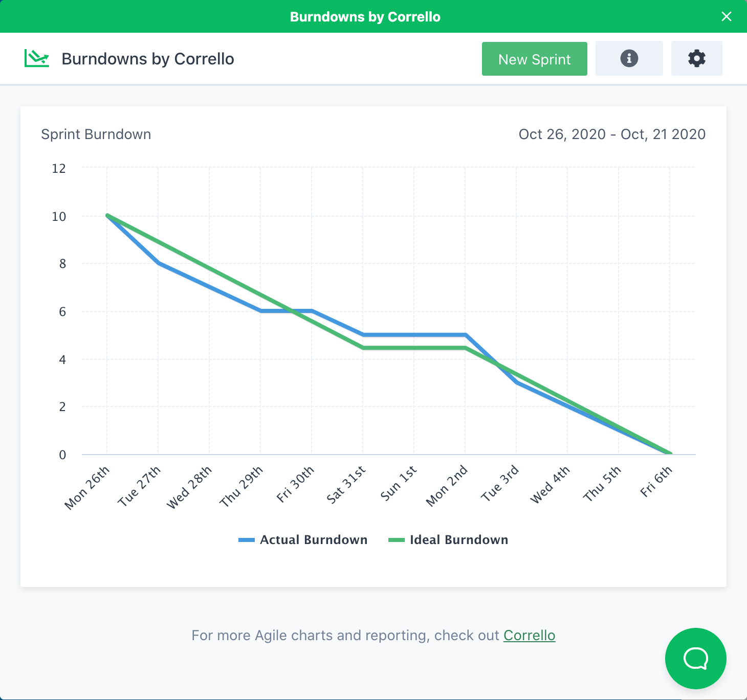This screenshot has width=747, height=700.
Task: Toggle the Ideal Burndown legend entry
Action: click(x=459, y=539)
